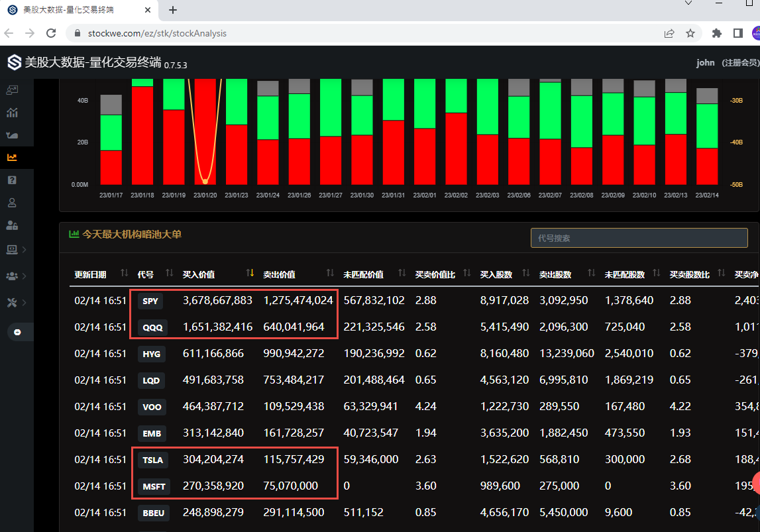Click the MSFT ticker badge
Image resolution: width=760 pixels, height=532 pixels.
[x=154, y=486]
